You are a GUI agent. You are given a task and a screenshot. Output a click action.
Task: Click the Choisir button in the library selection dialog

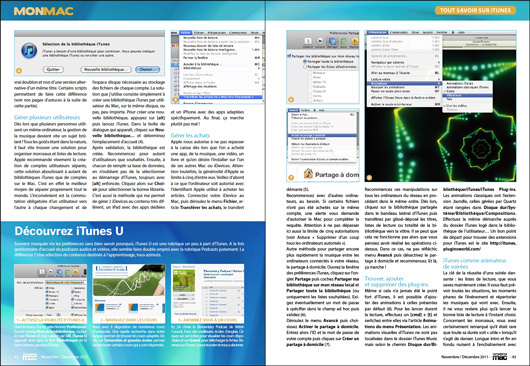point(147,69)
